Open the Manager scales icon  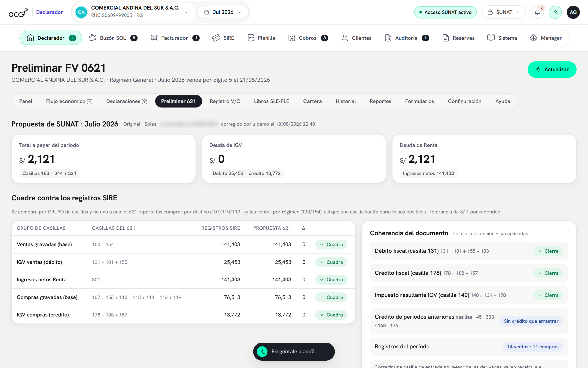tap(533, 38)
